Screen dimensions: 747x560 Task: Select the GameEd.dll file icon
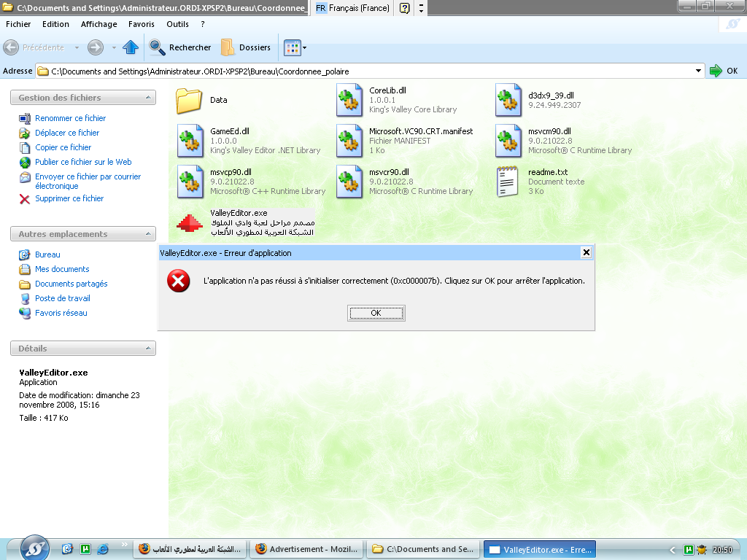(x=190, y=141)
